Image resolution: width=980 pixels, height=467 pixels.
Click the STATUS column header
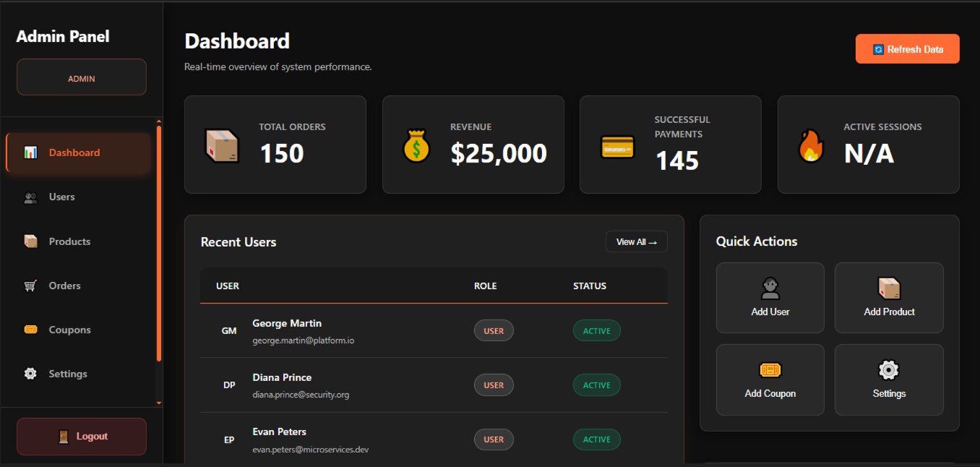[590, 286]
